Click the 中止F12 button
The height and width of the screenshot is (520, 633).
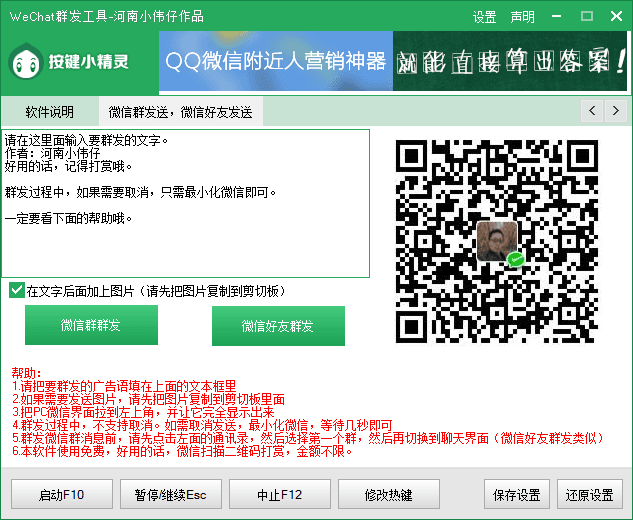click(x=280, y=494)
